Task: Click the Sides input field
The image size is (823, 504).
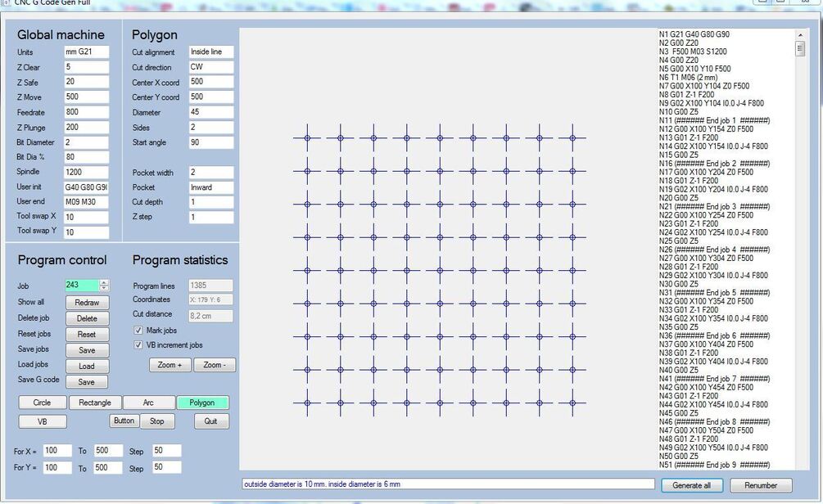Action: 211,128
